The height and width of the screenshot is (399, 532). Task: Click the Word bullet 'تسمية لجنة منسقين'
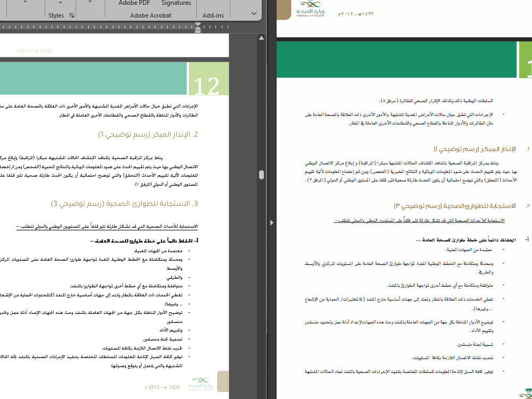163,339
